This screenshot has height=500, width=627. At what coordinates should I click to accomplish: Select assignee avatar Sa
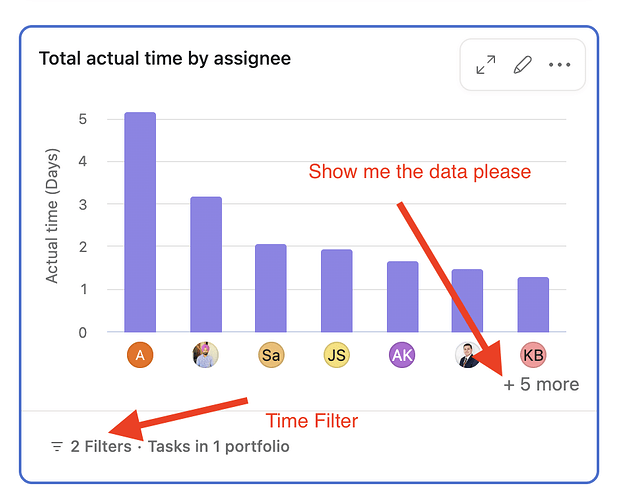pyautogui.click(x=271, y=355)
